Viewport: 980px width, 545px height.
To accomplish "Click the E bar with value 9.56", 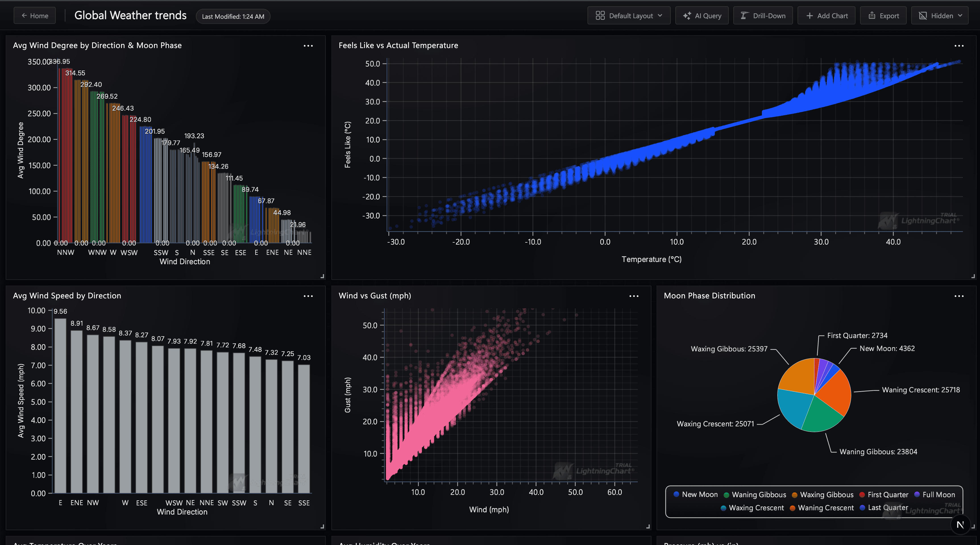I will 60,406.
